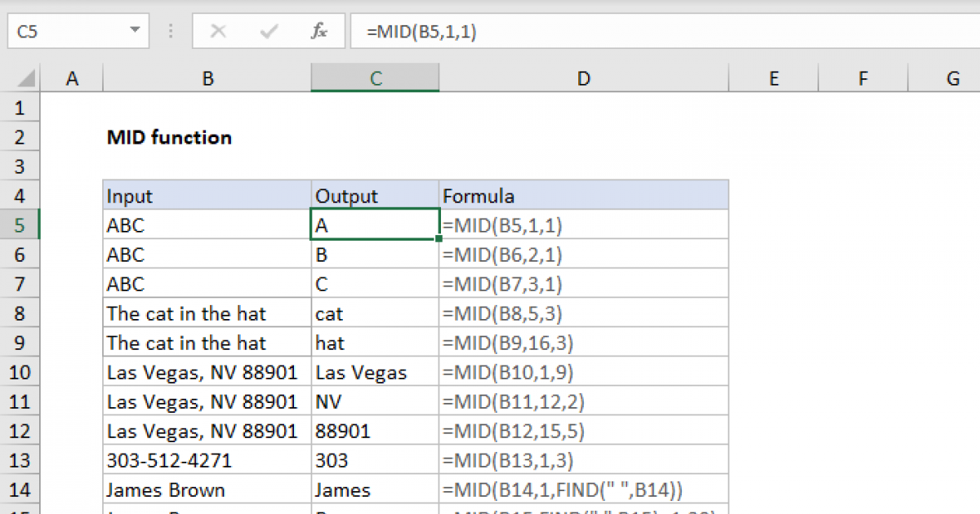
Task: Select row 10 header
Action: click(x=20, y=372)
